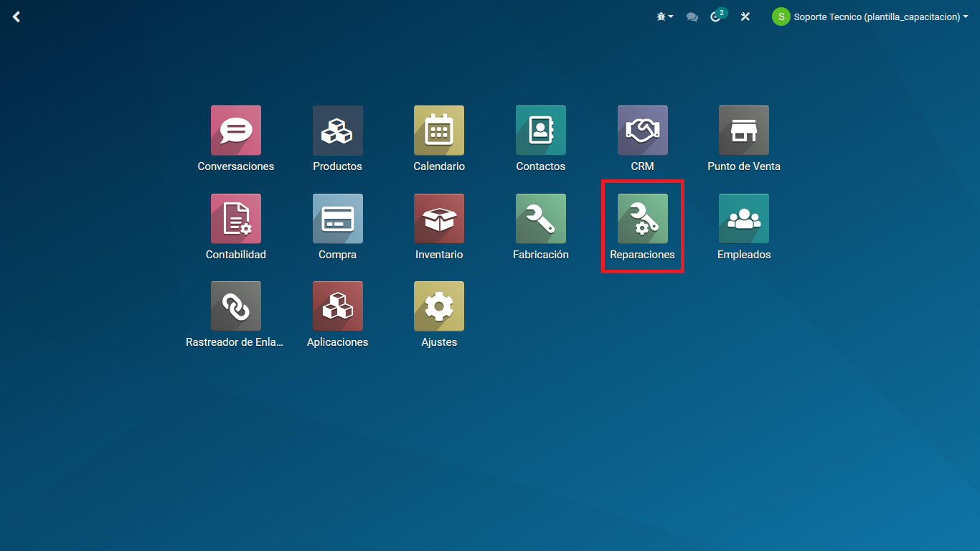Open the Reparaciones app
980x551 pixels.
tap(642, 219)
